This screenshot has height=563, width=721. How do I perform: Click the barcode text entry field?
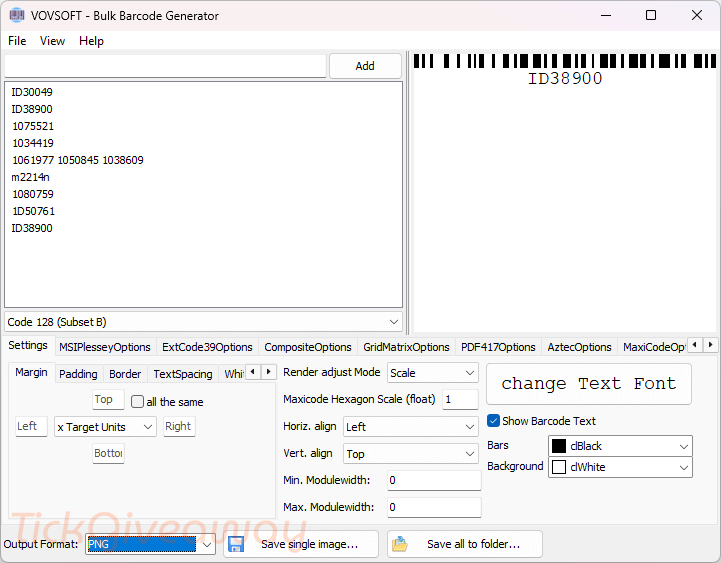[x=166, y=66]
